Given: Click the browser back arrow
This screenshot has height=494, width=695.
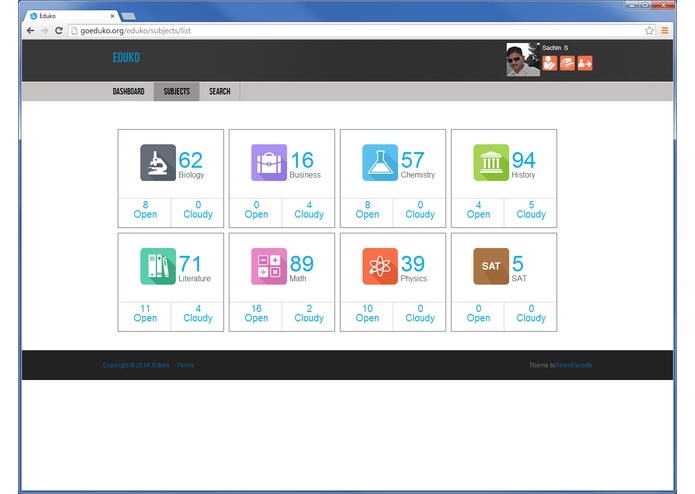Looking at the screenshot, I should pos(30,31).
